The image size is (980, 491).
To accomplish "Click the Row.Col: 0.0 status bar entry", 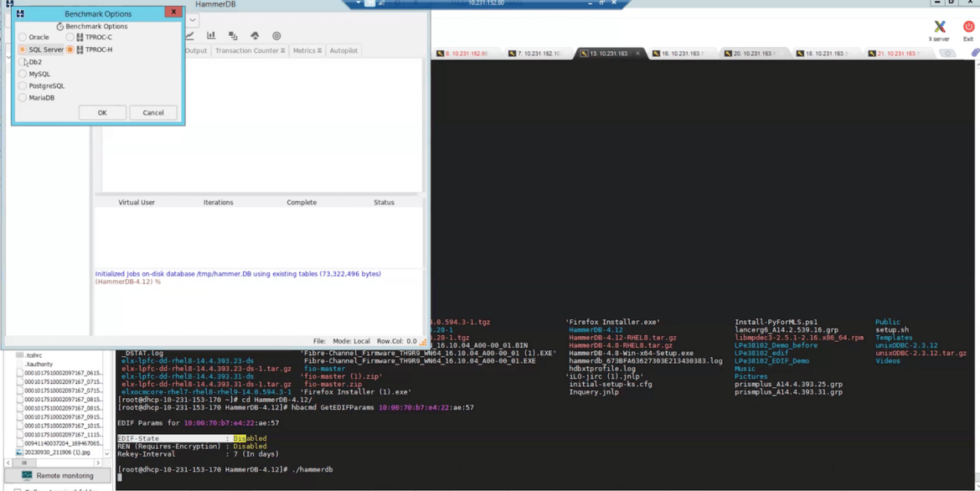I will [x=397, y=342].
